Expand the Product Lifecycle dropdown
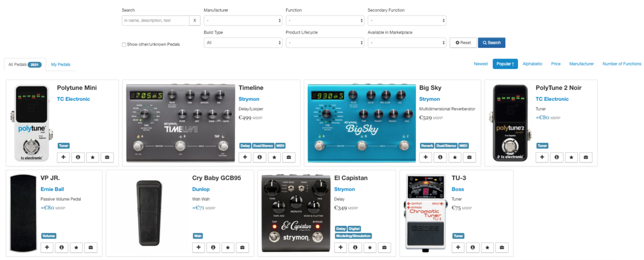 (x=325, y=43)
